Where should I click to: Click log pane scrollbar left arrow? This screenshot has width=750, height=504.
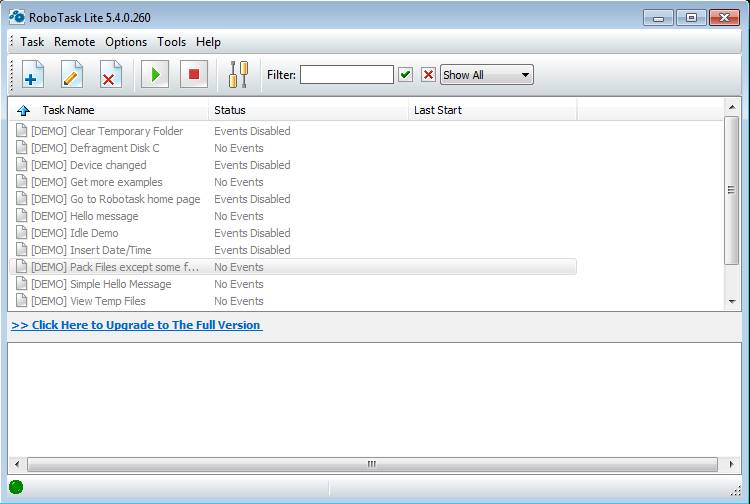tap(17, 464)
